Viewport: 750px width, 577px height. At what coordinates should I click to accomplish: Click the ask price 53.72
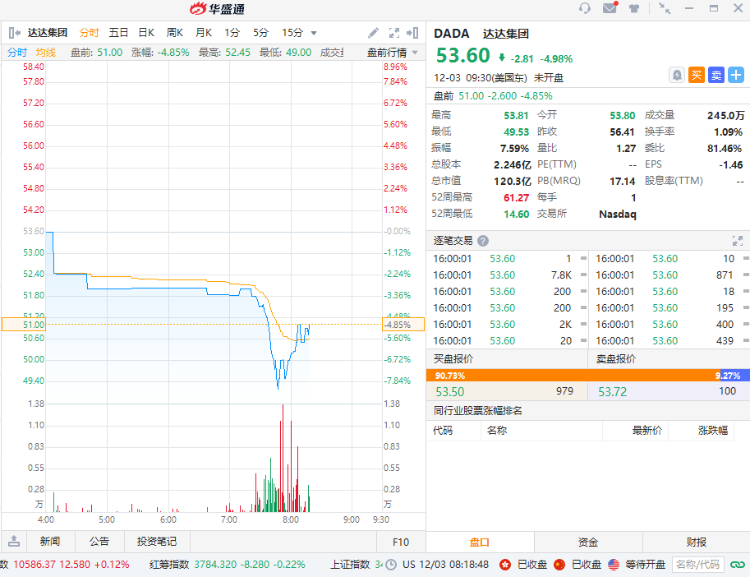(612, 391)
